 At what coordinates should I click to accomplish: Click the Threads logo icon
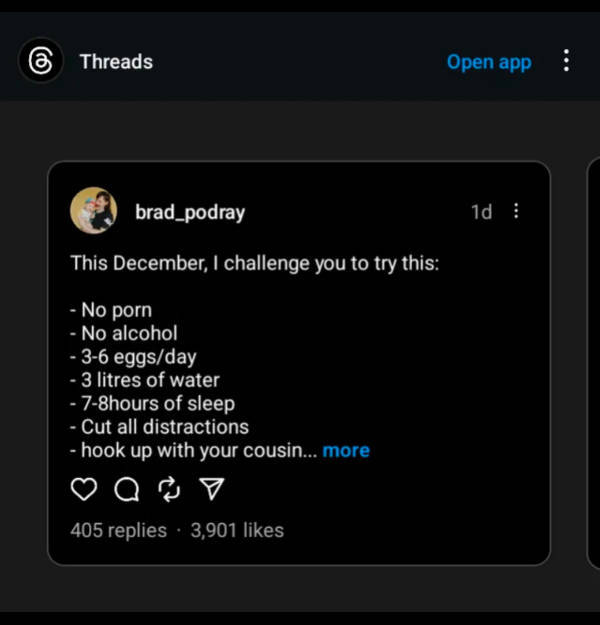(41, 61)
